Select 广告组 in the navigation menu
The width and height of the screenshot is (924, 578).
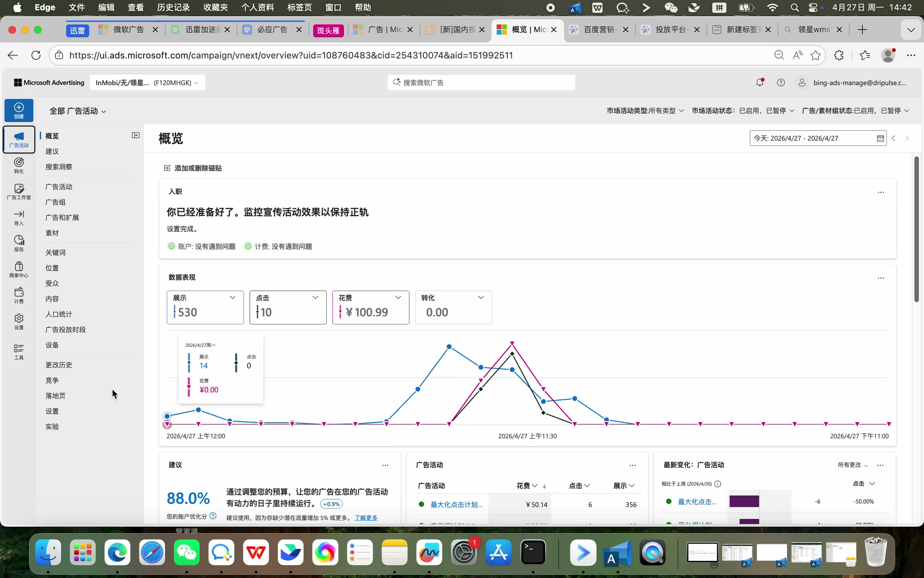(55, 202)
